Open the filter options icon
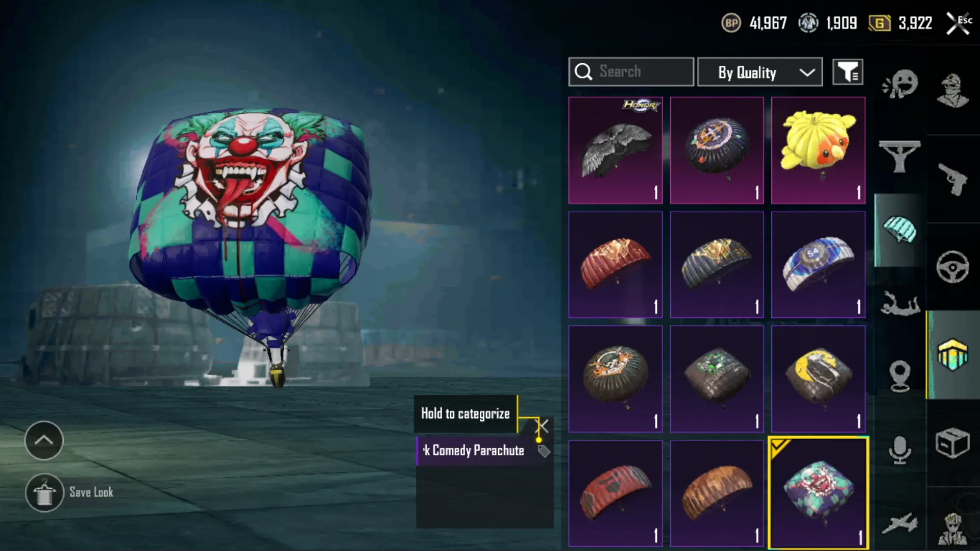Viewport: 980px width, 551px height. [x=848, y=72]
